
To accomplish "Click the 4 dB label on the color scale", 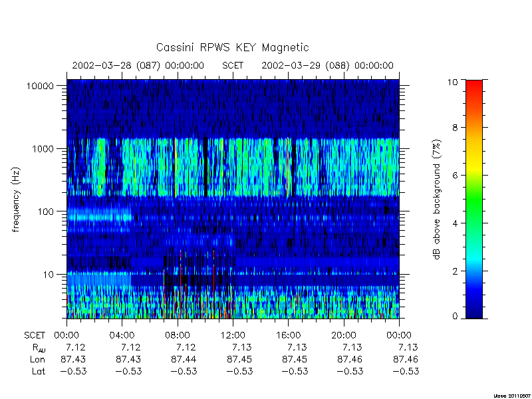I will (x=455, y=223).
